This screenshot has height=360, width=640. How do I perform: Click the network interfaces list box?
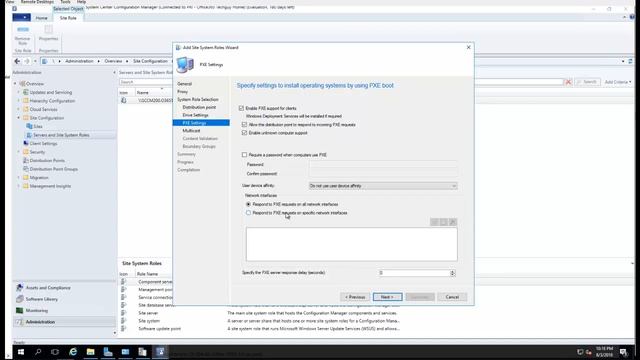[x=351, y=244]
